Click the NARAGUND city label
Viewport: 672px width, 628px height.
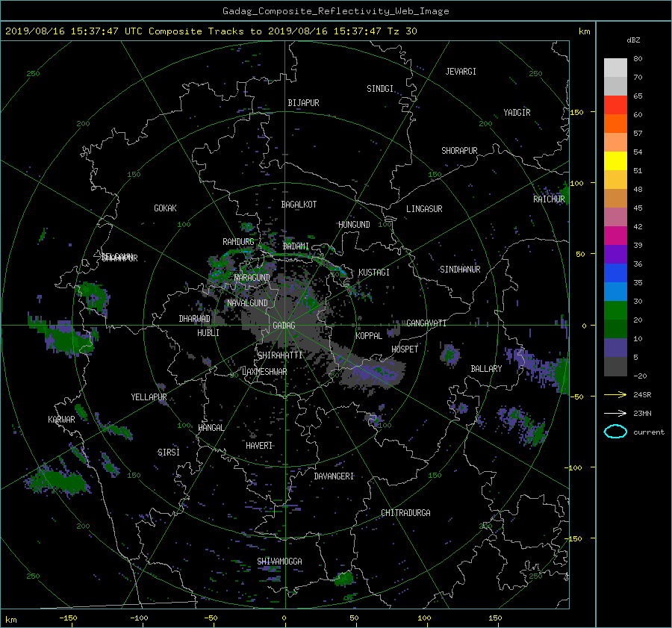(252, 278)
